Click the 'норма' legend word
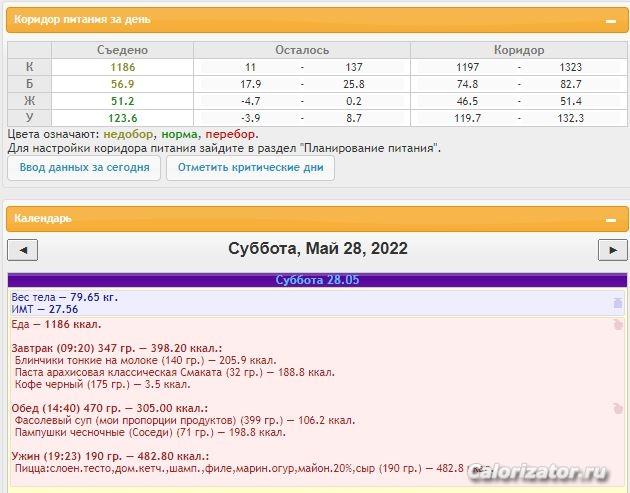630x493 pixels. click(179, 134)
